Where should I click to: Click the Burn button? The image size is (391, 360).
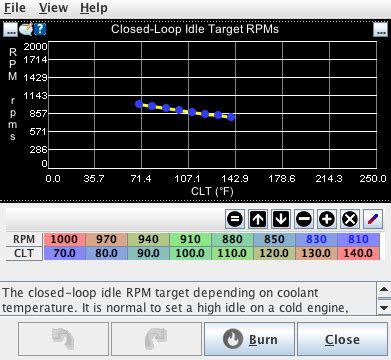click(x=249, y=339)
